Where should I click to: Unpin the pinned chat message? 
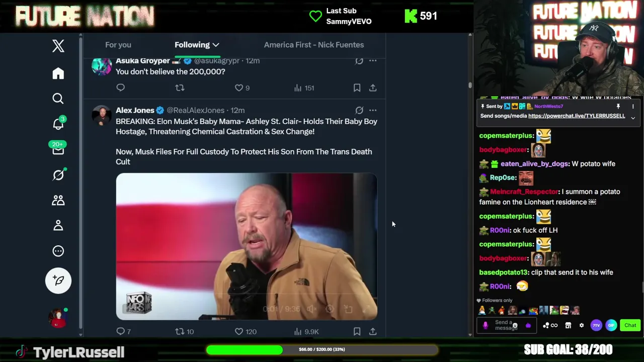click(618, 107)
